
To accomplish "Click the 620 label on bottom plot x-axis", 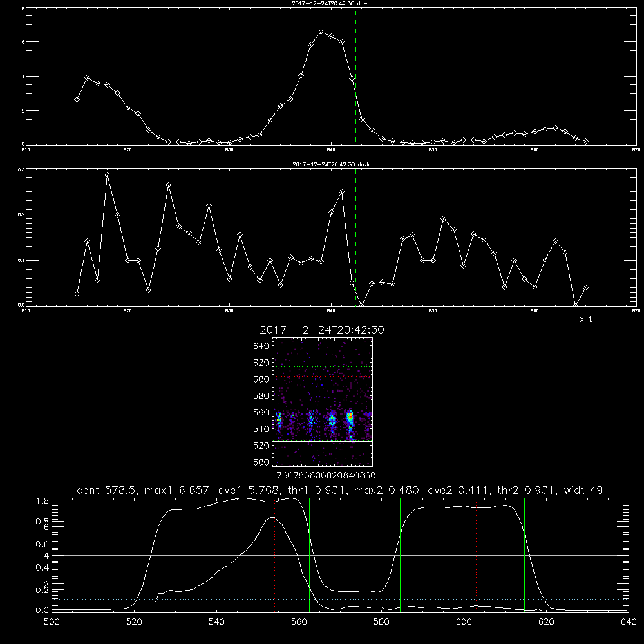I will click(546, 622).
